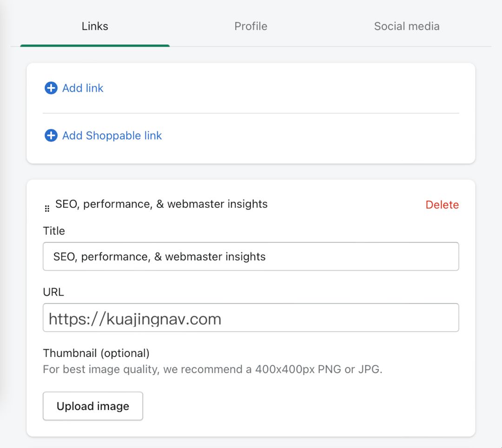This screenshot has height=448, width=502.
Task: Click the Thumbnail (optional) label
Action: tap(96, 353)
